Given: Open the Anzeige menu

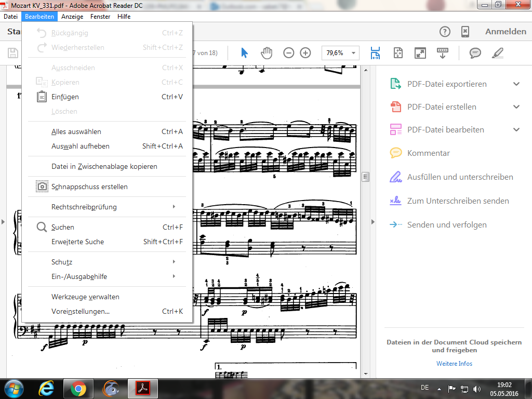Looking at the screenshot, I should (x=72, y=17).
